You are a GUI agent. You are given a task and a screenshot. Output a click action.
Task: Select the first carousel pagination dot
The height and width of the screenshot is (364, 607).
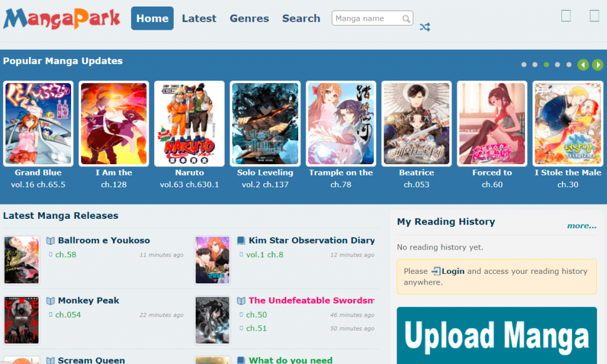pos(523,65)
